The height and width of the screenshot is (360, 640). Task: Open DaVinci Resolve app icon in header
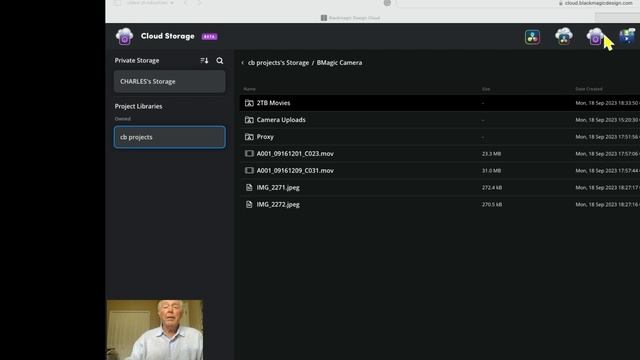click(x=532, y=37)
